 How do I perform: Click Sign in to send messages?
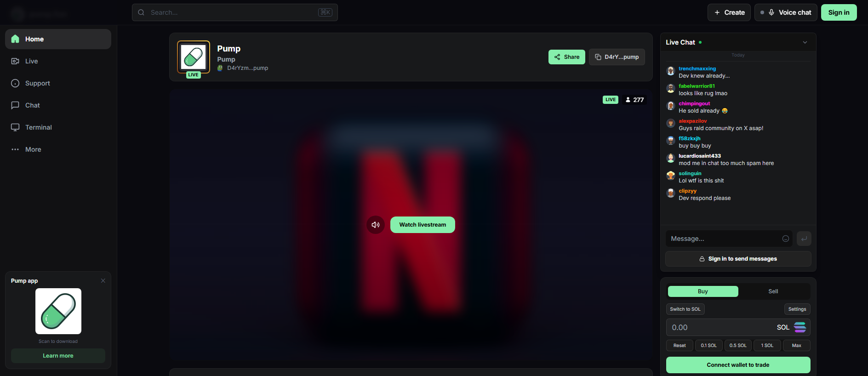(738, 259)
